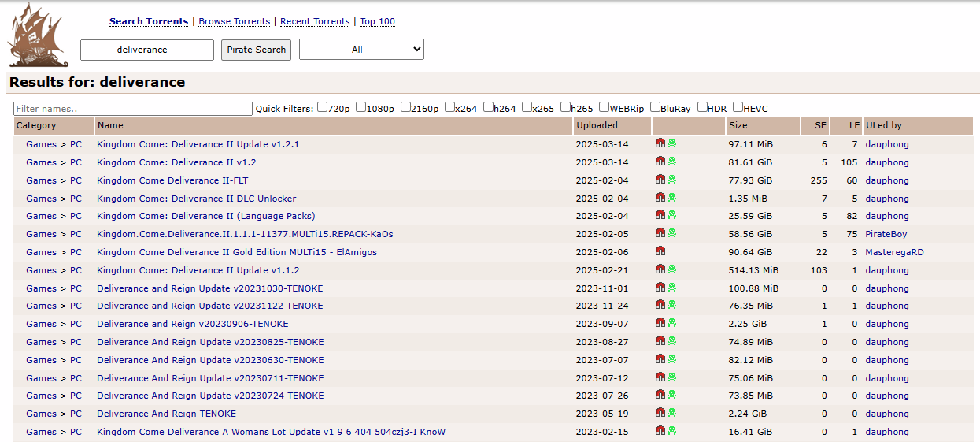This screenshot has width=980, height=442.
Task: Open the Gold Edition MULTi15 - ElAmigos torrent
Action: [237, 252]
